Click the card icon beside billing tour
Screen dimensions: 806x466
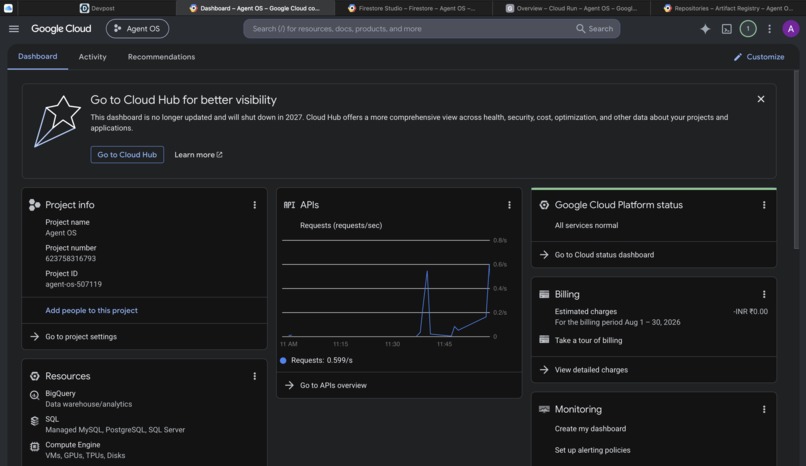pos(544,340)
